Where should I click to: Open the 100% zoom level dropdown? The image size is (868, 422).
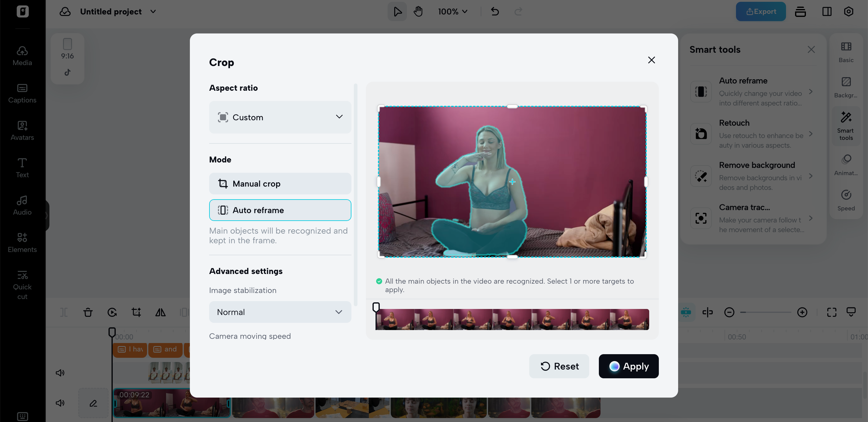452,11
